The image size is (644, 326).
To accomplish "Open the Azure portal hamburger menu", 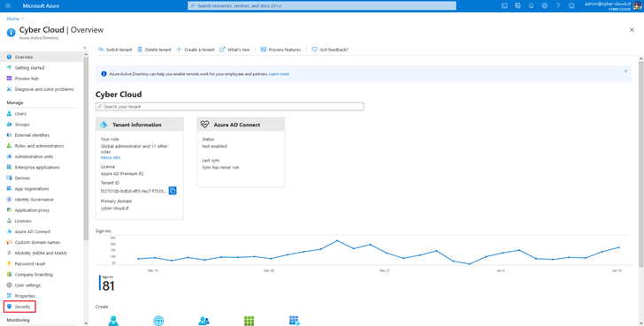I will [x=8, y=5].
